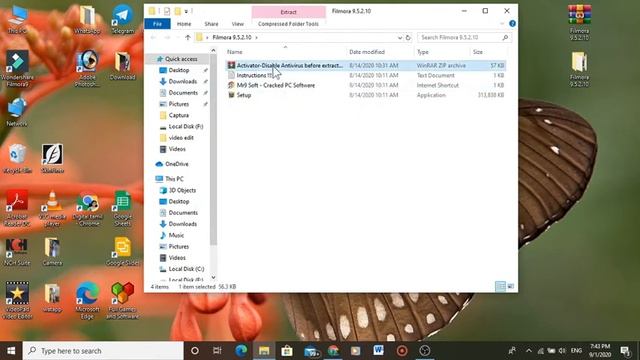Open Local Disk (F:) in Quick access
Image resolution: width=640 pixels, height=360 pixels.
tap(186, 127)
